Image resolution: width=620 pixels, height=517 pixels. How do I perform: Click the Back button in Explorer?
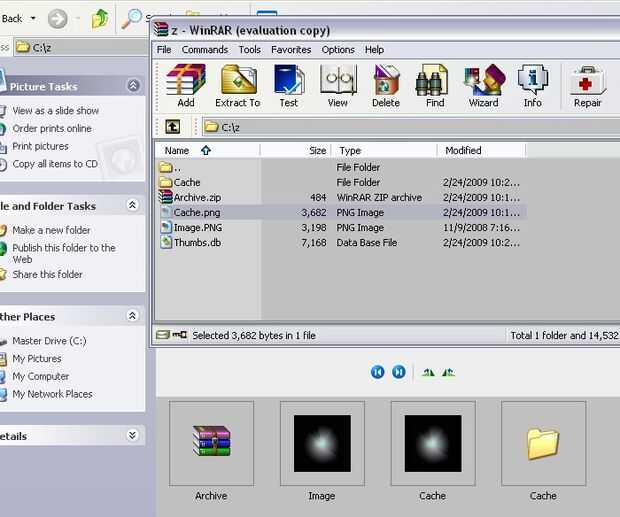point(12,19)
